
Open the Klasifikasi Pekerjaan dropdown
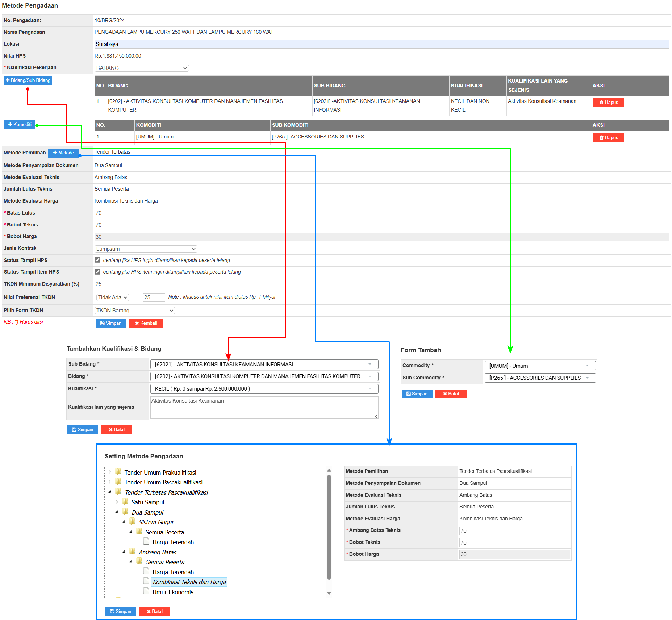point(142,68)
